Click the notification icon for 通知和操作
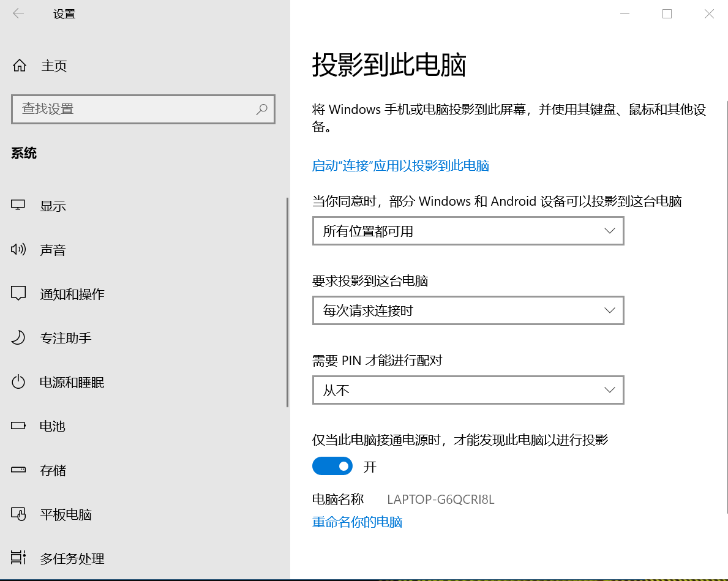This screenshot has width=728, height=581. pos(18,293)
